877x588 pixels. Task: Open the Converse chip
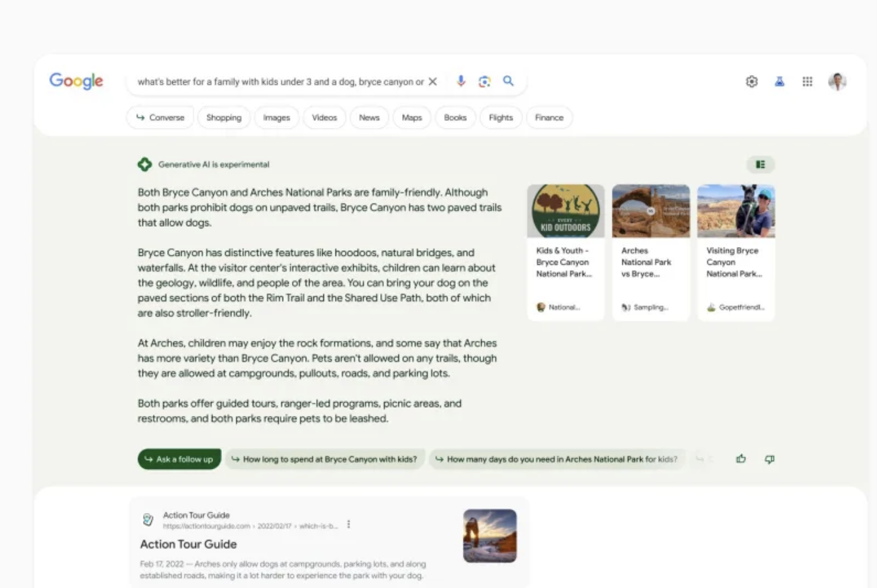pyautogui.click(x=160, y=118)
